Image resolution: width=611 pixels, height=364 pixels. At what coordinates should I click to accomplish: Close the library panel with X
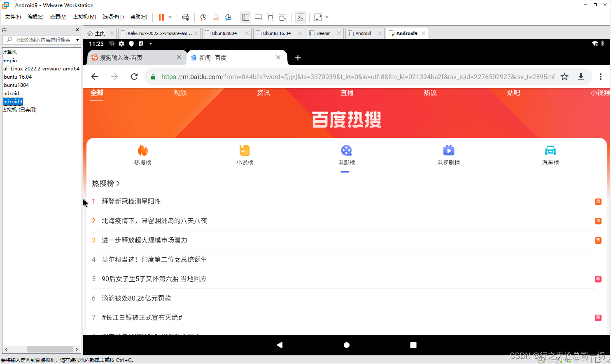pyautogui.click(x=77, y=30)
